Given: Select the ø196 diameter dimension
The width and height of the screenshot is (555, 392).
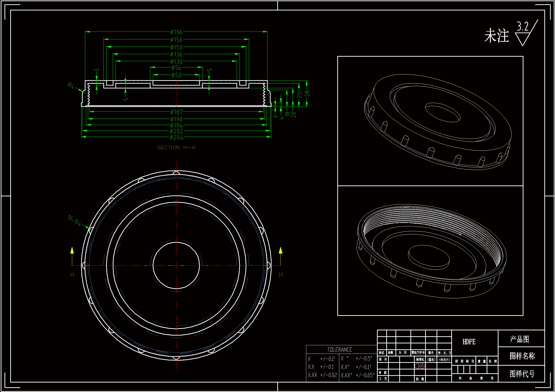Looking at the screenshot, I should (x=176, y=32).
